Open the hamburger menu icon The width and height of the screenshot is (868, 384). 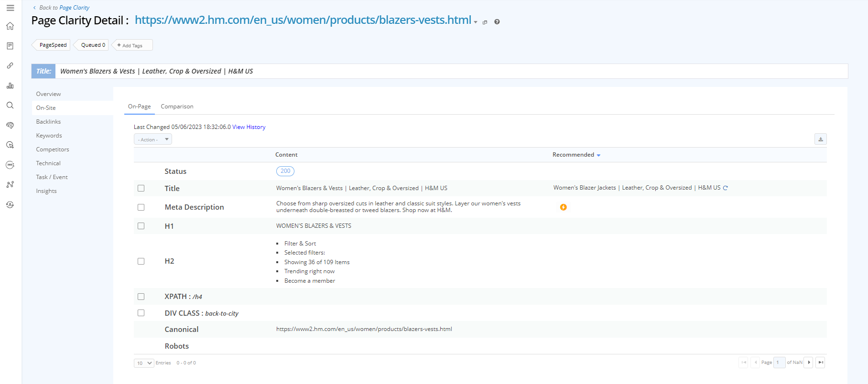coord(10,8)
